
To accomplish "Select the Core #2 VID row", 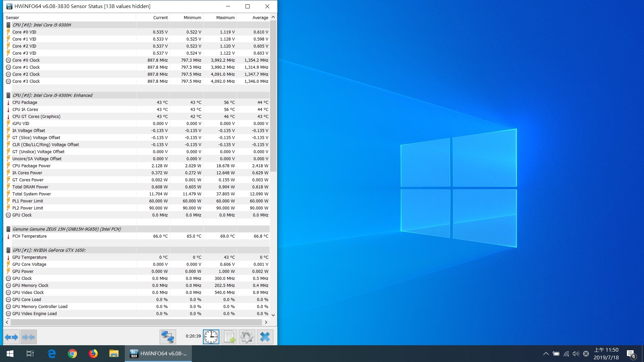I will pyautogui.click(x=137, y=46).
